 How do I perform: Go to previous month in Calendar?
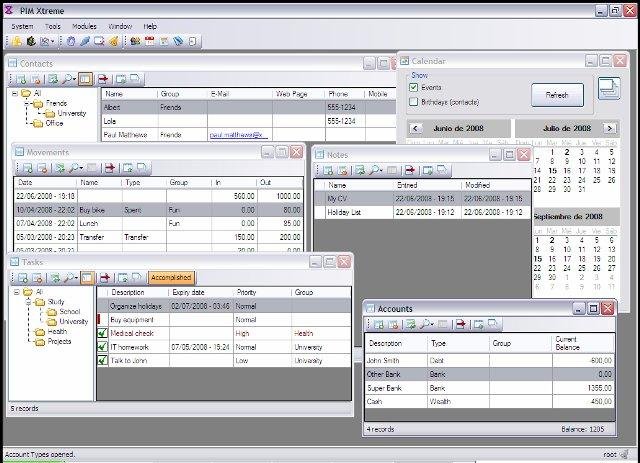coord(414,129)
